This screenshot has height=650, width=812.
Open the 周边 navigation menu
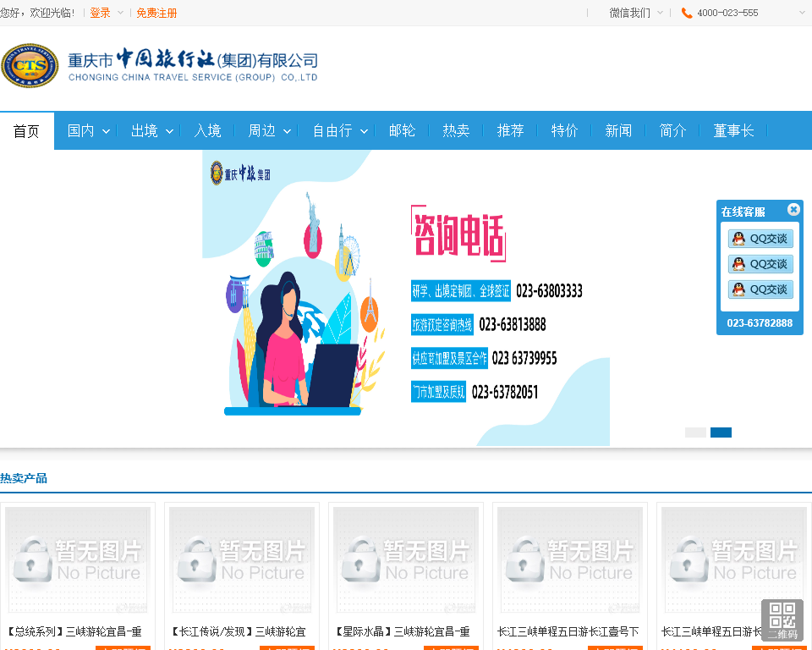pyautogui.click(x=262, y=130)
